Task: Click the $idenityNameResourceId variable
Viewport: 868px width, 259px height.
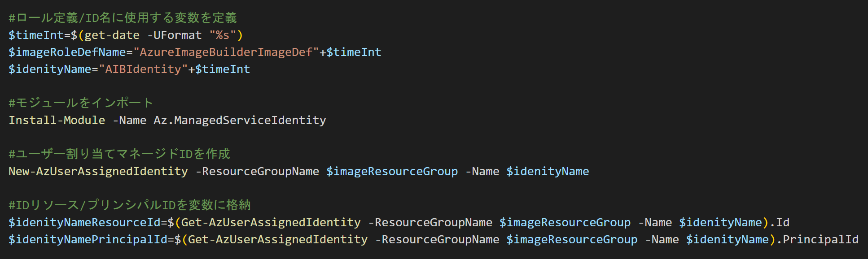Action: point(84,222)
